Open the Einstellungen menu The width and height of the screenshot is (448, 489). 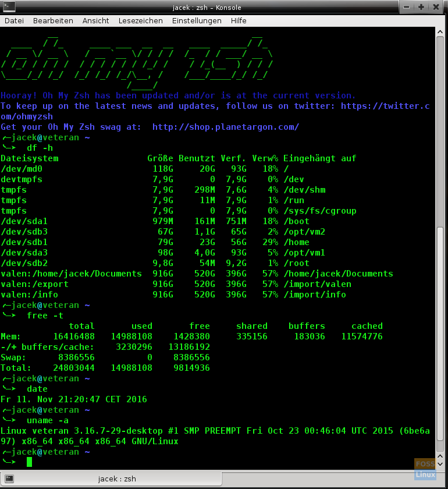[197, 20]
